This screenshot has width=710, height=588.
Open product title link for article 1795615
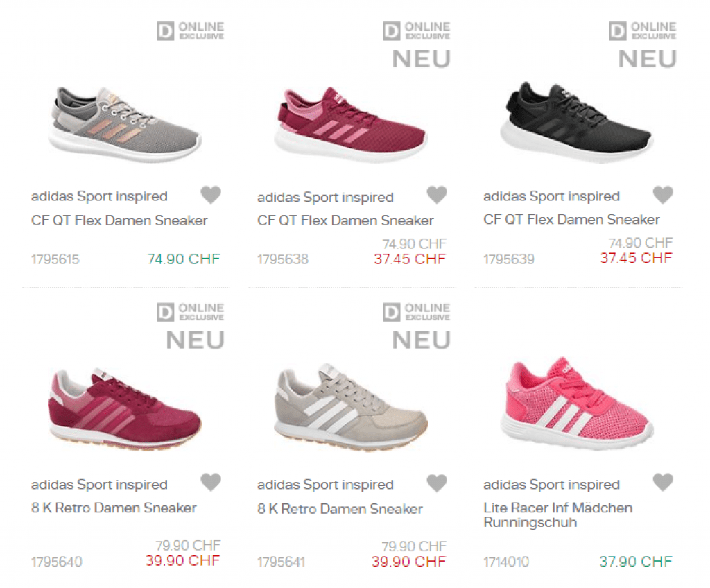(119, 220)
